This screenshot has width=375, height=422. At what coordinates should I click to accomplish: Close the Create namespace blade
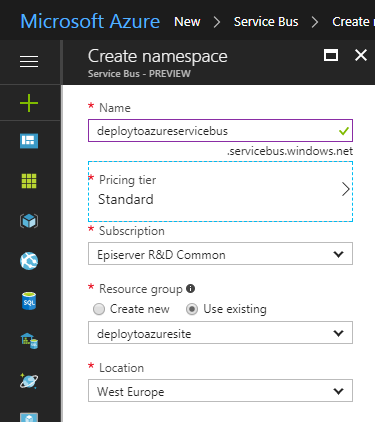pyautogui.click(x=361, y=55)
